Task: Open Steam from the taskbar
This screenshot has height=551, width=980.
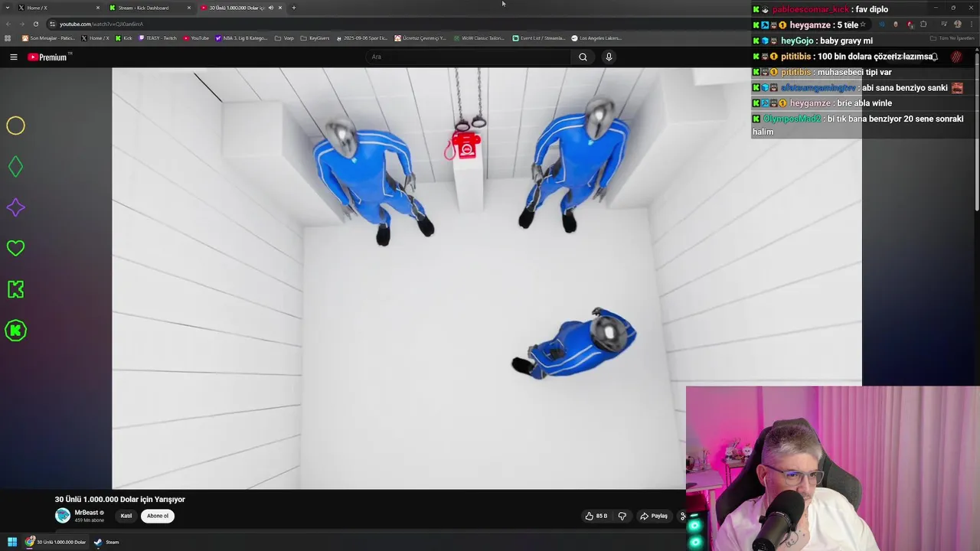Action: (x=106, y=542)
